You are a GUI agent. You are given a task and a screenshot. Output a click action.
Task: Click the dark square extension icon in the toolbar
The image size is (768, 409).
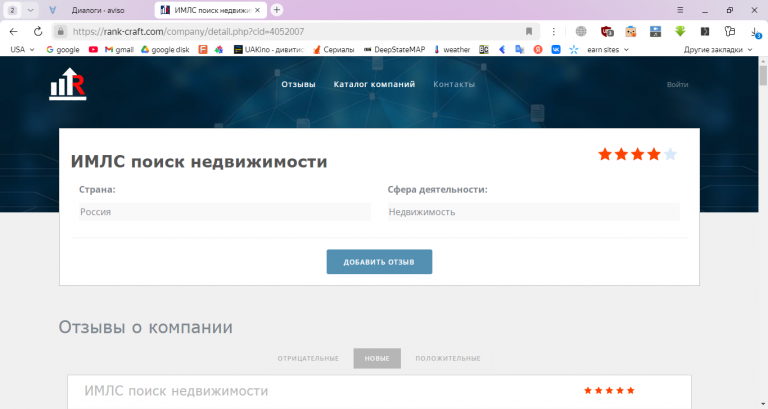point(705,31)
